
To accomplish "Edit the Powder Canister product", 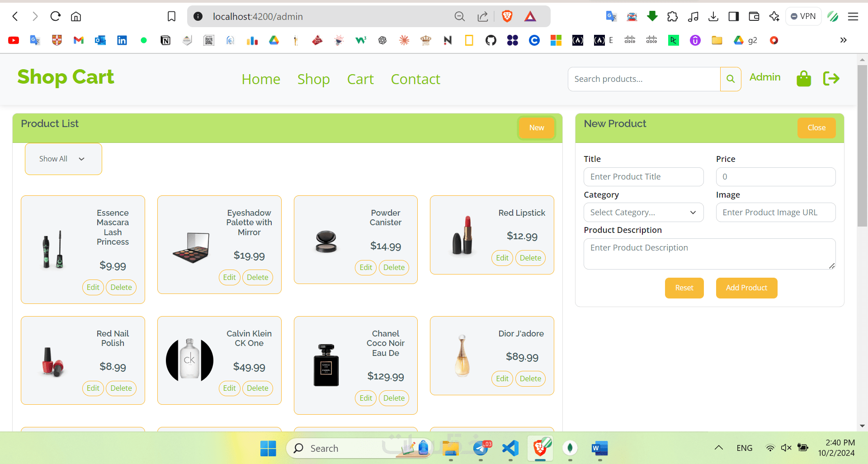I will (366, 268).
